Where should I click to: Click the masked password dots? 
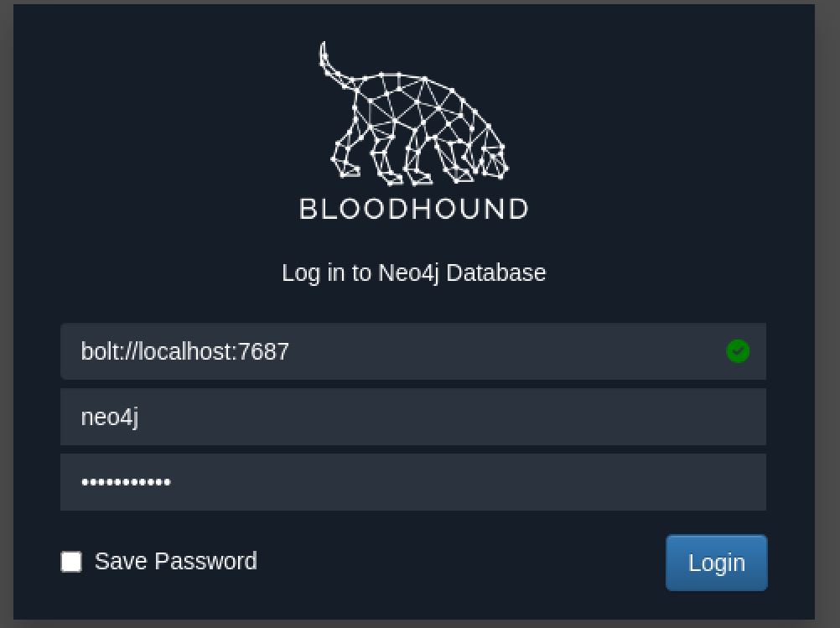tap(126, 482)
